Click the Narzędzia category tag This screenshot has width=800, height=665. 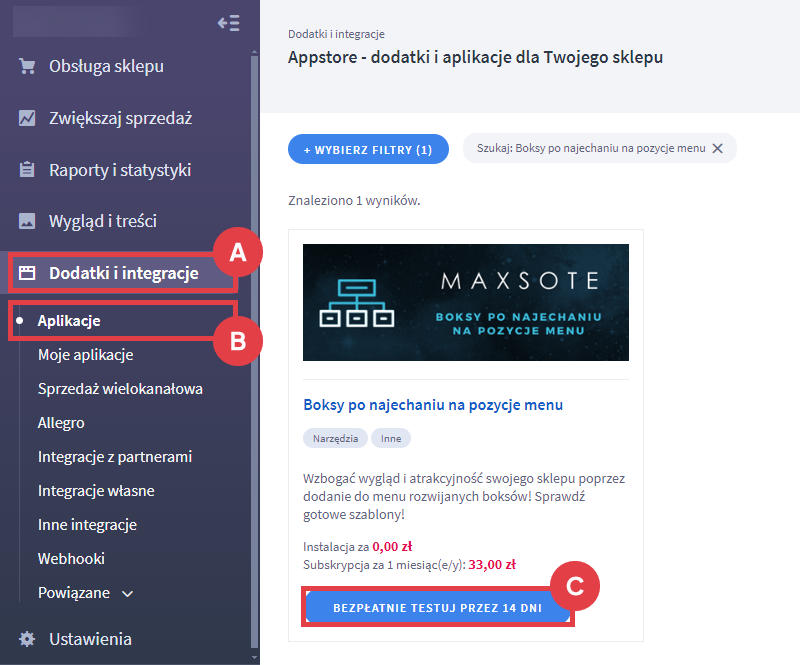pyautogui.click(x=335, y=438)
